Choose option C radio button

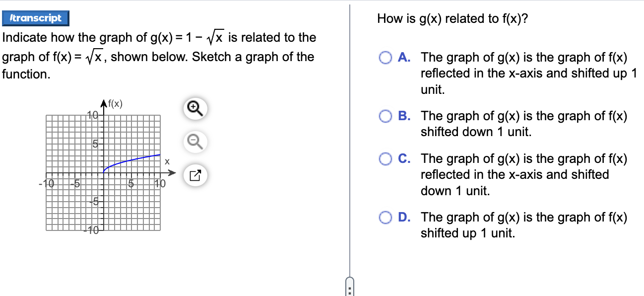click(386, 159)
